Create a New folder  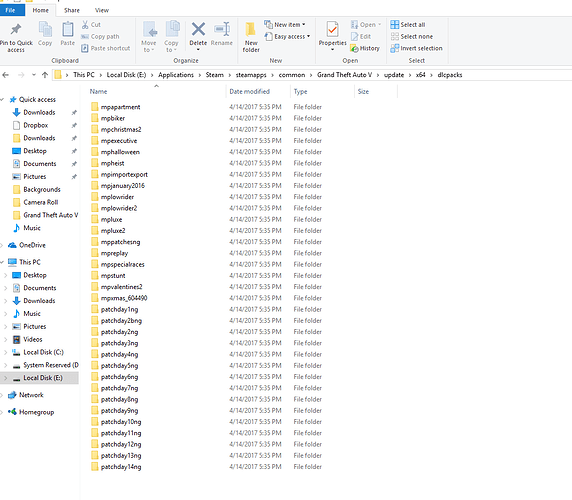(x=251, y=36)
